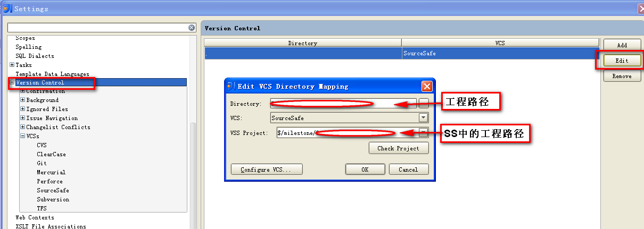Select Version Control tree item
The height and width of the screenshot is (229, 644).
click(x=40, y=82)
